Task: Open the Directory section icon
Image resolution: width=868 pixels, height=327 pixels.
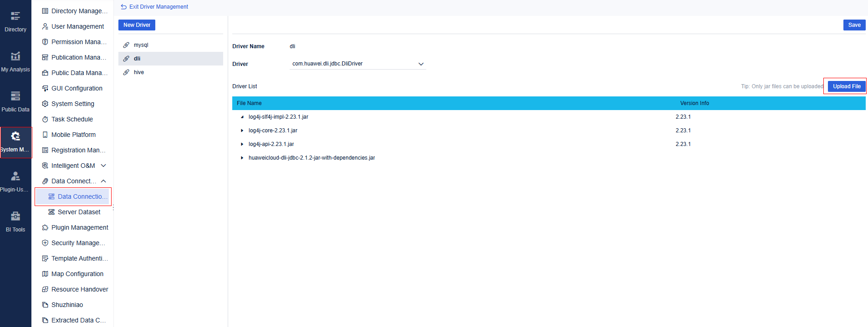Action: pyautogui.click(x=15, y=16)
